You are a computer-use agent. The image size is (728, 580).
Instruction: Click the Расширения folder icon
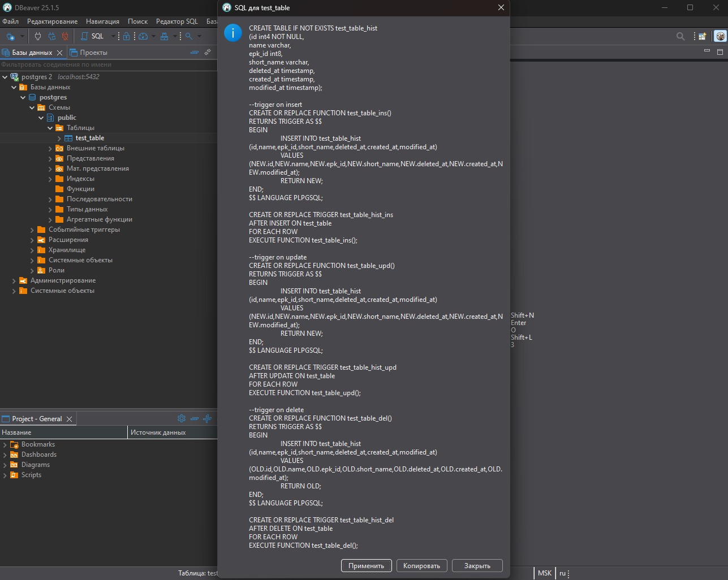pyautogui.click(x=41, y=240)
